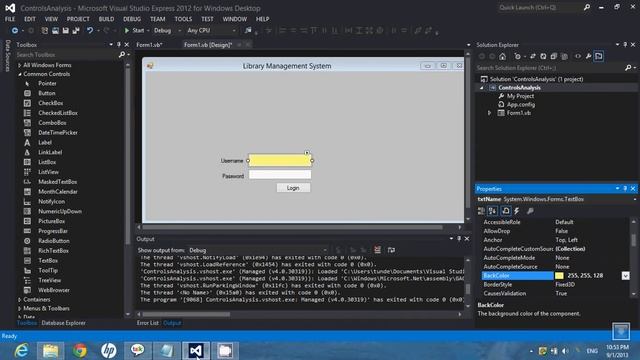Viewport: 640px width, 360px height.
Task: Open the DEBUG menu
Action: pos(132,19)
